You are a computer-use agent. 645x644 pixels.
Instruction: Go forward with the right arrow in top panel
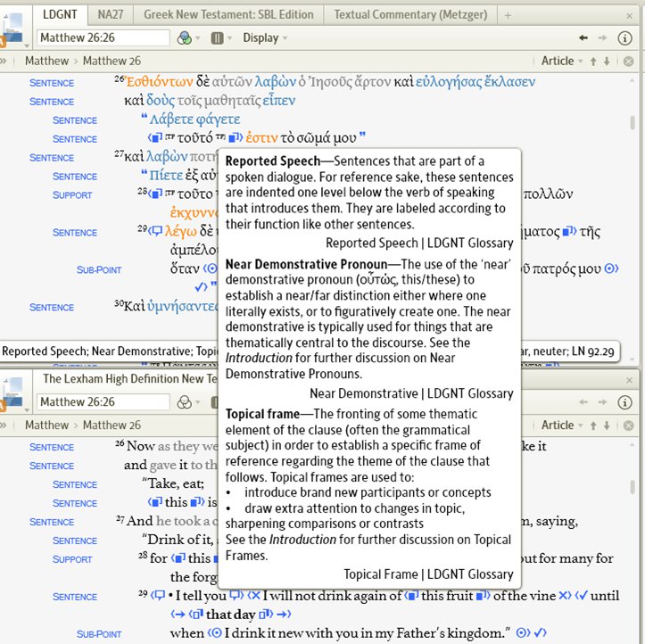[x=602, y=37]
